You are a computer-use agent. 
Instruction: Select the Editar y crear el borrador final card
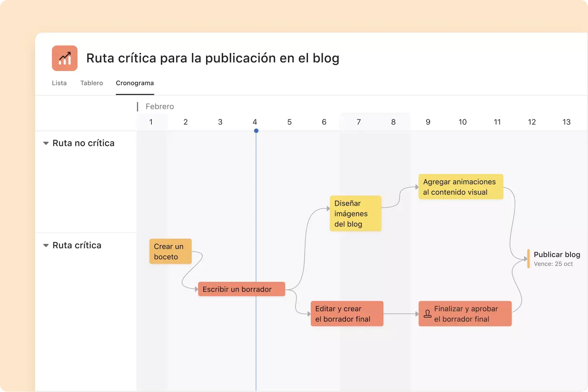pos(346,314)
